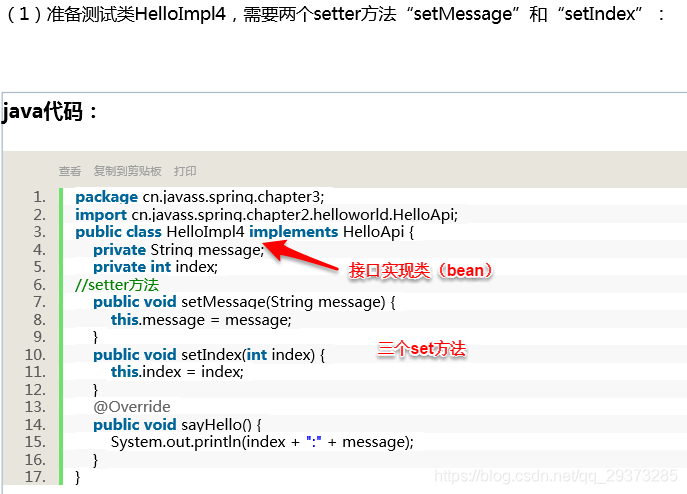
Task: Click the private int index line
Action: click(x=156, y=267)
